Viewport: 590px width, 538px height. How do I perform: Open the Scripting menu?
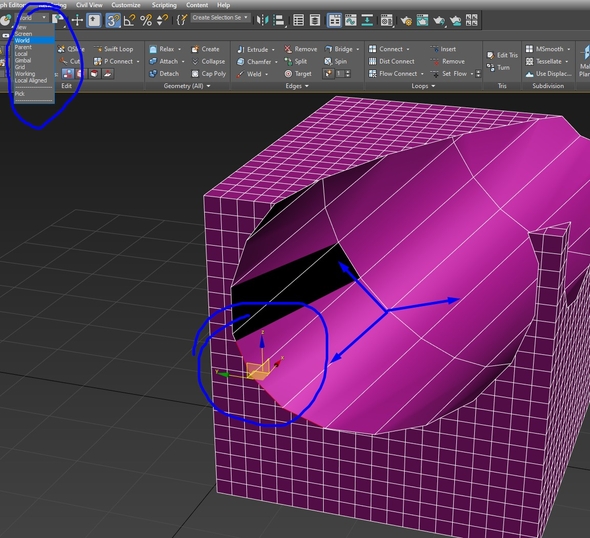coord(164,5)
